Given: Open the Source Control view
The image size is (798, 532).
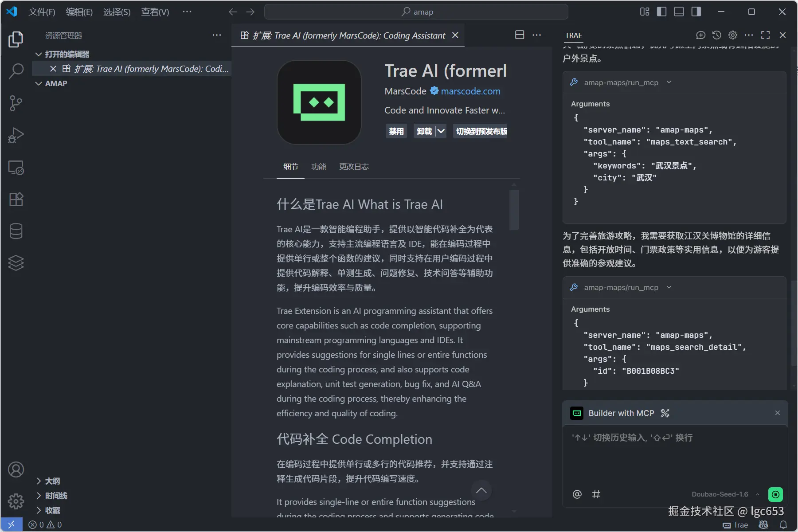Looking at the screenshot, I should coord(16,103).
